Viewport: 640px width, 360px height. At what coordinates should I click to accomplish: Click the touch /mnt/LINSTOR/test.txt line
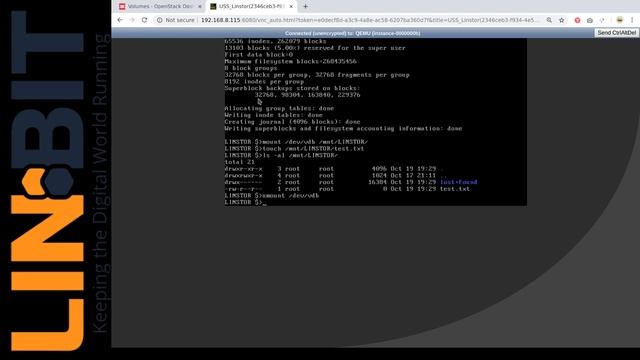[x=294, y=149]
